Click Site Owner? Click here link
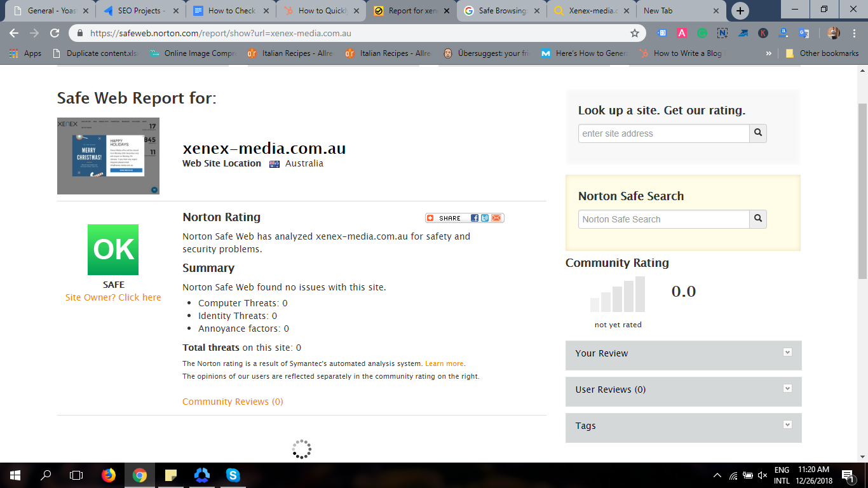The width and height of the screenshot is (868, 488). pos(113,297)
